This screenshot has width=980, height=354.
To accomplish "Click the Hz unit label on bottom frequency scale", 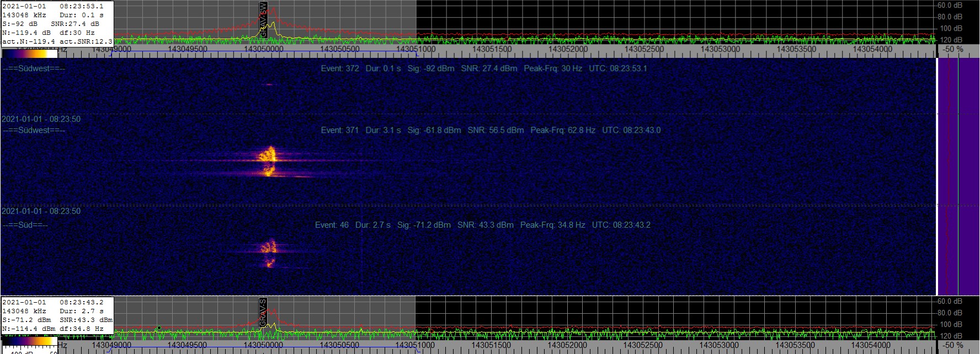I will [62, 345].
